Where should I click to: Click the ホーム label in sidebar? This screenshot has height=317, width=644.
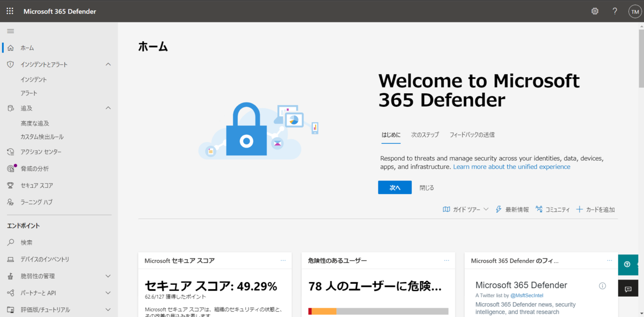point(27,48)
